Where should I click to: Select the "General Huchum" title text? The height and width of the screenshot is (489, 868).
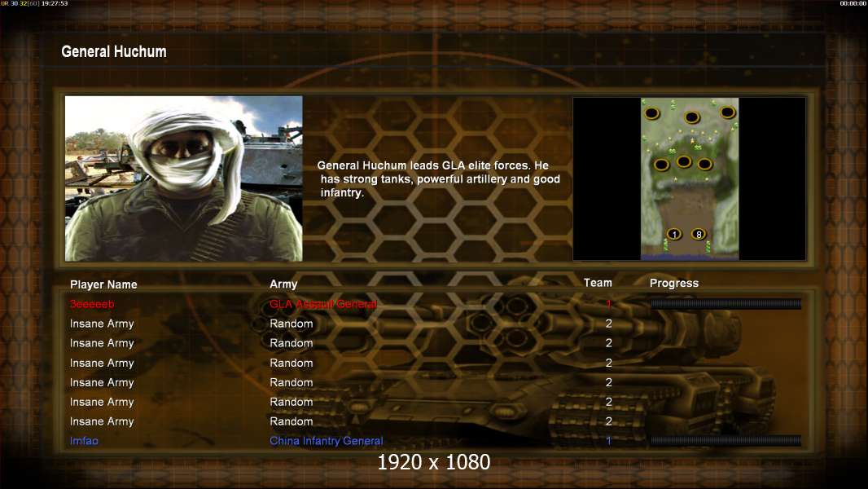tap(114, 51)
